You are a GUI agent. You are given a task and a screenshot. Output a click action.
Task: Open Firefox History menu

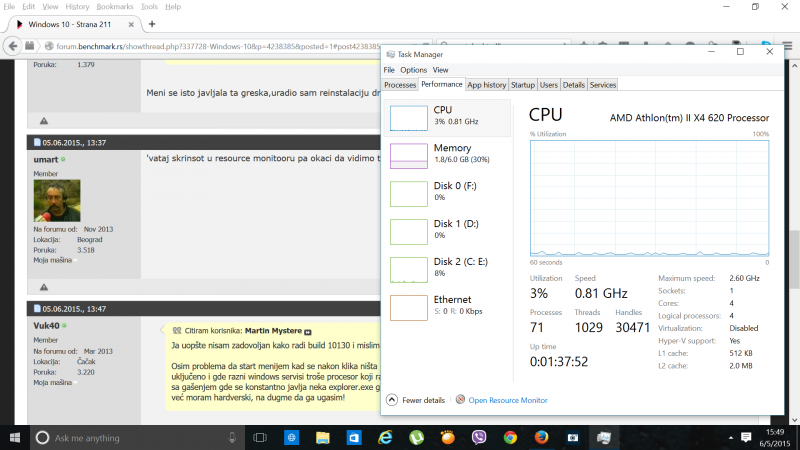[x=77, y=7]
